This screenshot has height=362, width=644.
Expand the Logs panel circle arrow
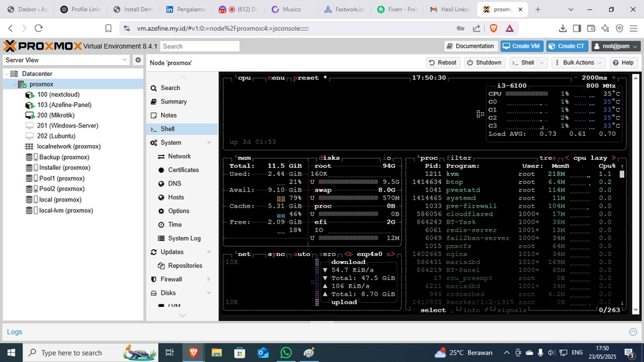(633, 332)
